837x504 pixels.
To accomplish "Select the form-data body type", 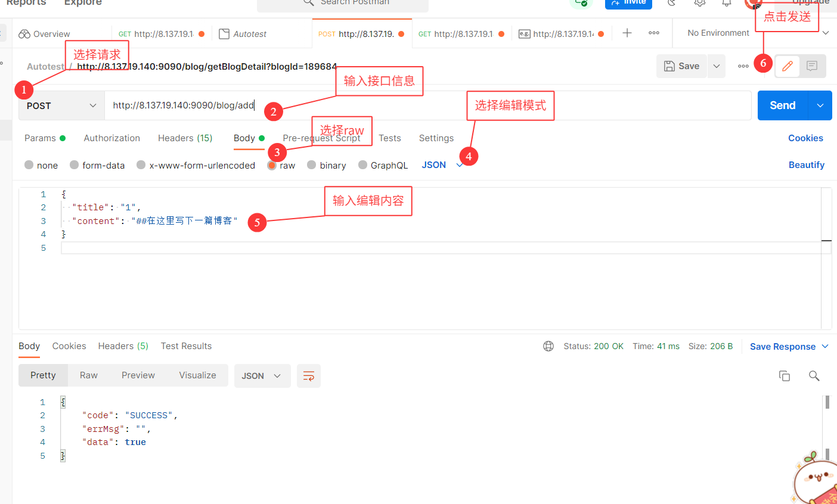I will click(x=97, y=165).
